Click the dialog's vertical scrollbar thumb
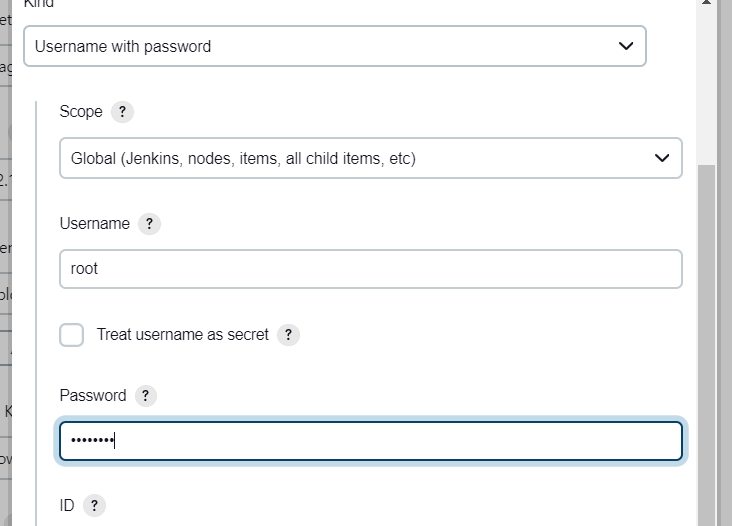This screenshot has height=526, width=732. click(706, 345)
